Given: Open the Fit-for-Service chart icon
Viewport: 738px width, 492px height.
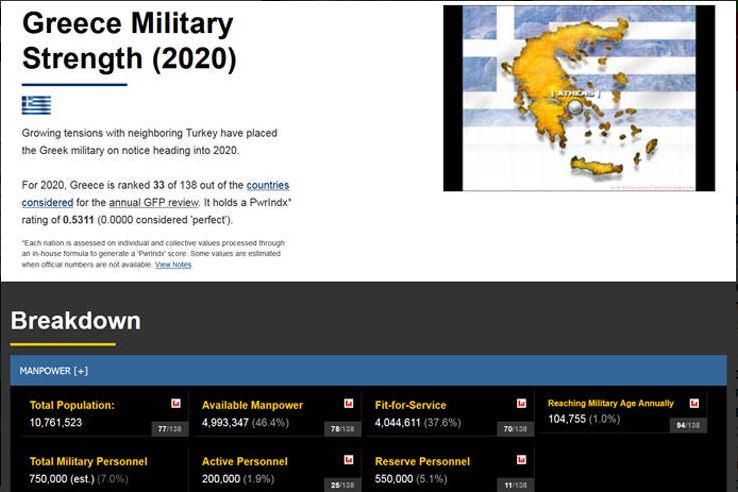Looking at the screenshot, I should [x=521, y=404].
